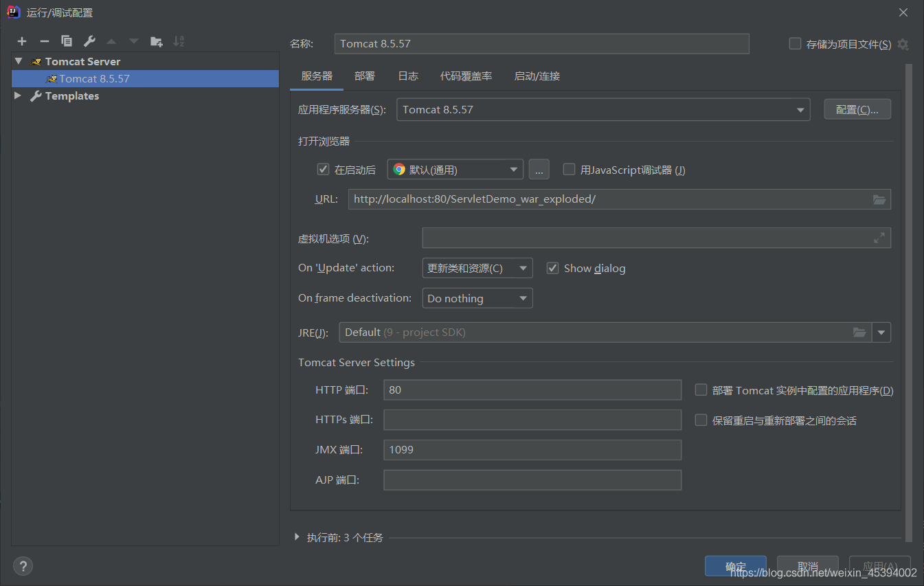Browse JRE with the folder icon
Viewport: 924px width, 586px height.
click(x=859, y=333)
